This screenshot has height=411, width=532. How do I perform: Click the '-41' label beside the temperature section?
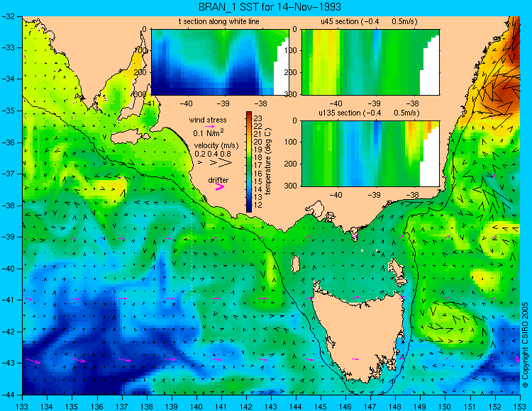pos(150,103)
